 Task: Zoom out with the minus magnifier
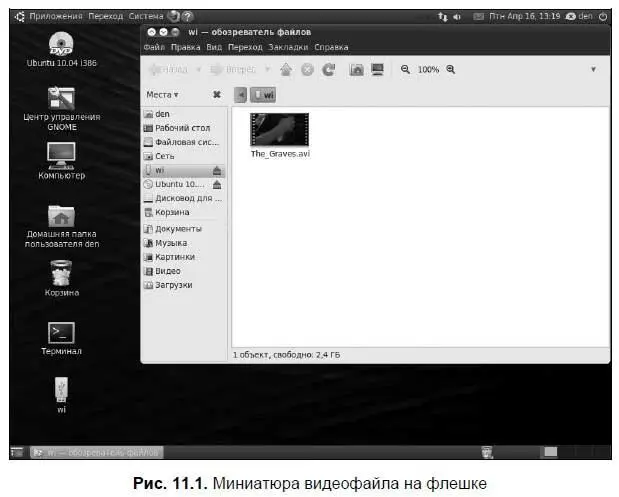click(405, 70)
